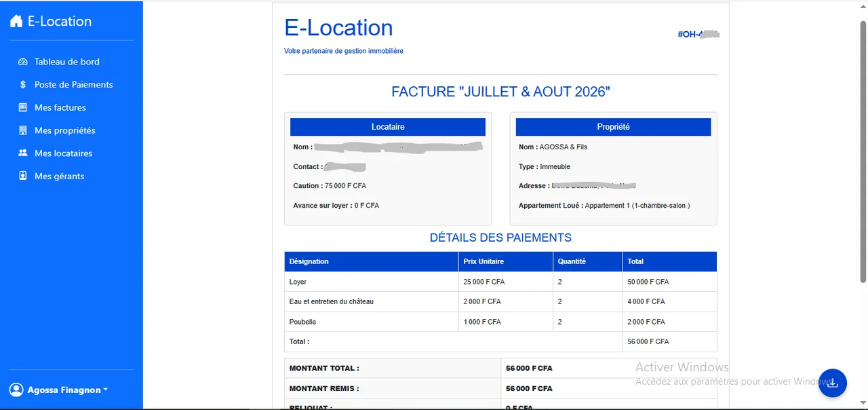Open Mes factures page
This screenshot has height=410, width=868.
[x=60, y=107]
